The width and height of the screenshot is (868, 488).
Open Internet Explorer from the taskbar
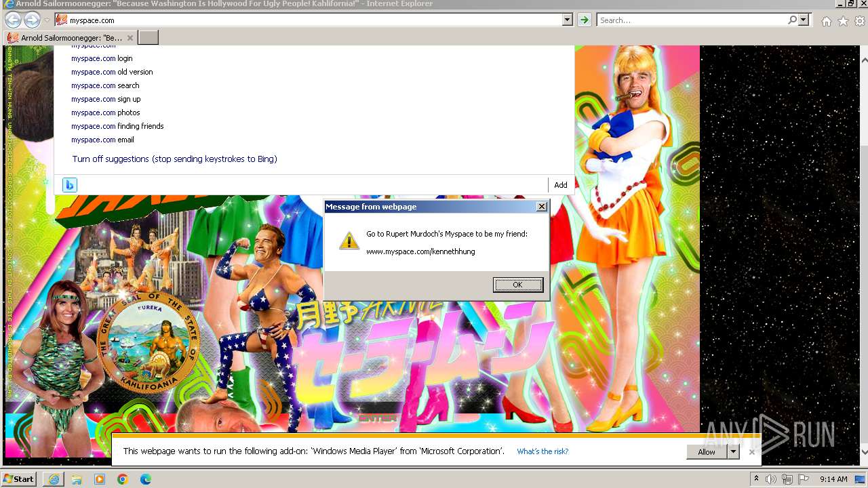pos(54,479)
